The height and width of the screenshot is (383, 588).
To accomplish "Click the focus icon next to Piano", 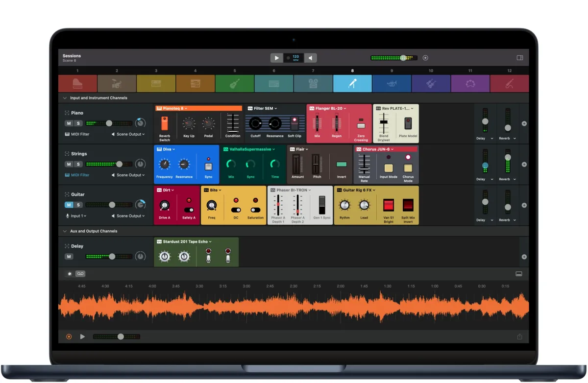I will (x=67, y=113).
